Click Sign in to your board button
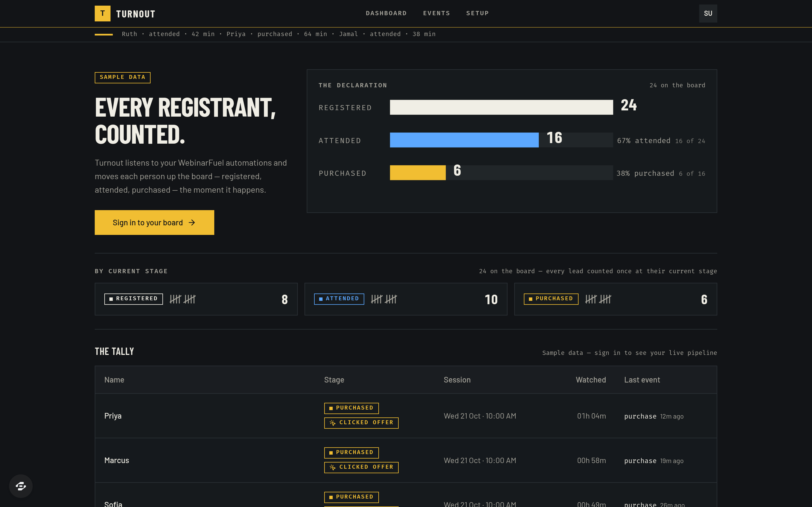This screenshot has width=812, height=507. click(154, 223)
